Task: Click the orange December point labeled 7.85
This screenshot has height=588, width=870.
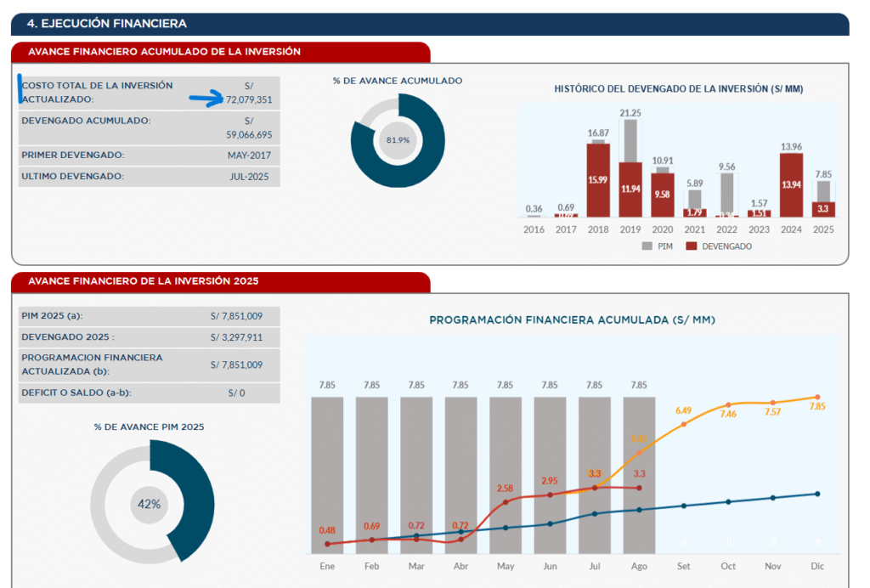Action: coord(817,397)
